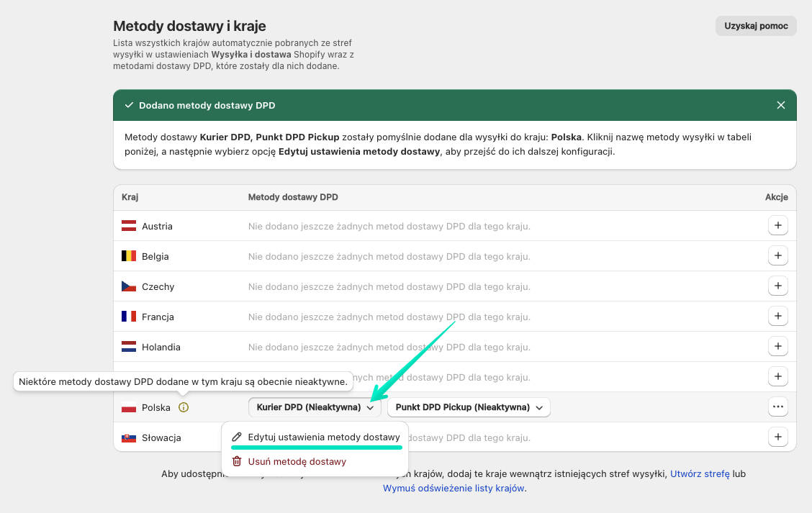Click the Austria flag icon
This screenshot has width=812, height=513.
pyautogui.click(x=128, y=226)
